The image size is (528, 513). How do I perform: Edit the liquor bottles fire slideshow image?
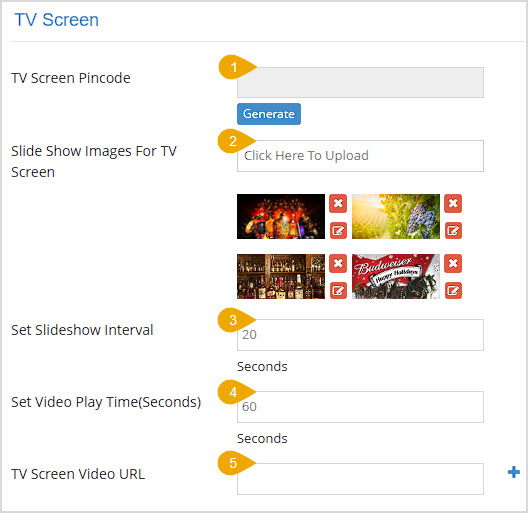coord(338,230)
